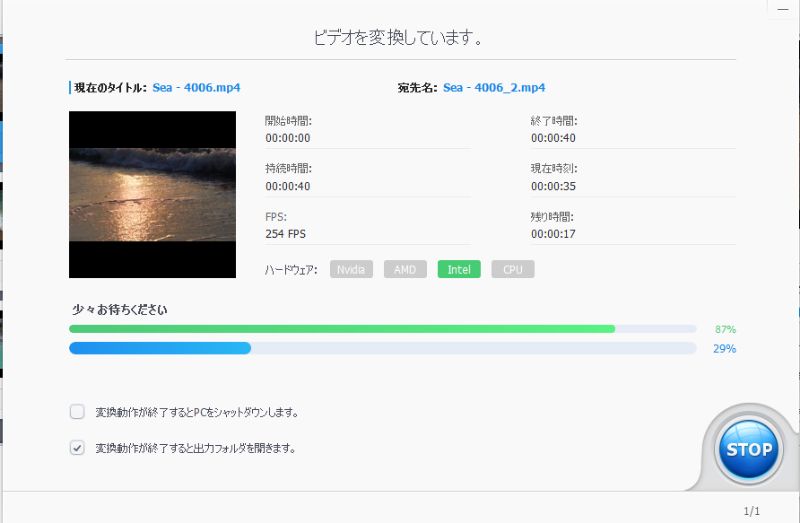The width and height of the screenshot is (800, 523).
Task: Click the blue 29% progress bar
Action: pos(383,348)
